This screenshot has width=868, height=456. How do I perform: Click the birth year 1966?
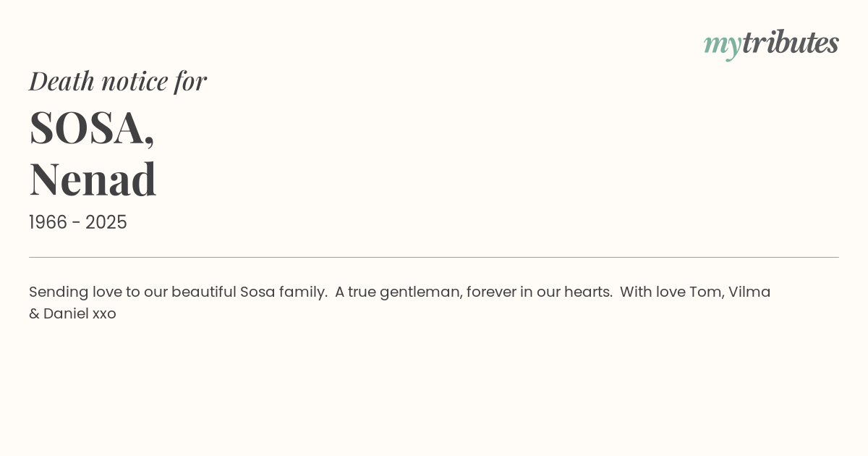[x=47, y=222]
